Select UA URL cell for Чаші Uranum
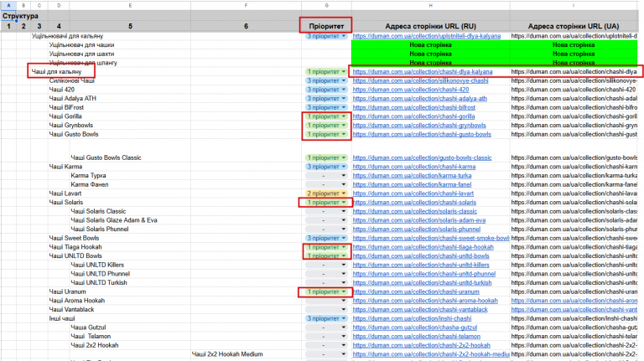 pyautogui.click(x=574, y=292)
